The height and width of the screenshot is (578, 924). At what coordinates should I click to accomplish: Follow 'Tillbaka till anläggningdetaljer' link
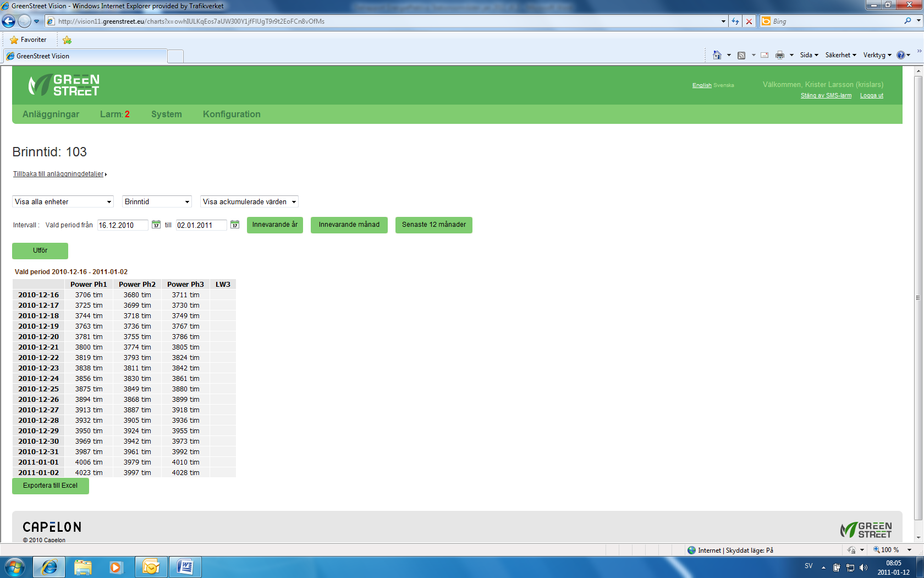tap(59, 174)
